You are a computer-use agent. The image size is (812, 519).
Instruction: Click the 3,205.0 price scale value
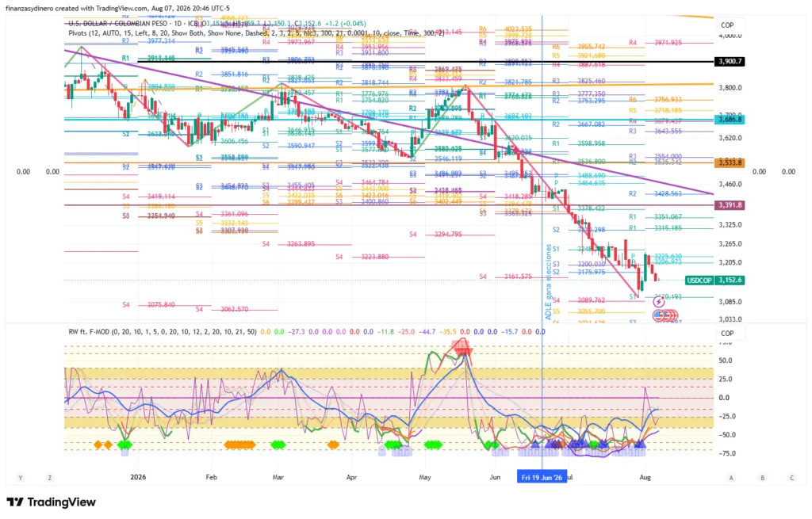point(730,262)
